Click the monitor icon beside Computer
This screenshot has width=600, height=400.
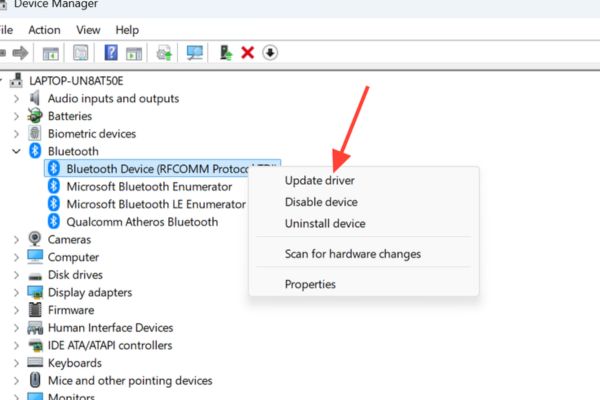click(x=35, y=257)
